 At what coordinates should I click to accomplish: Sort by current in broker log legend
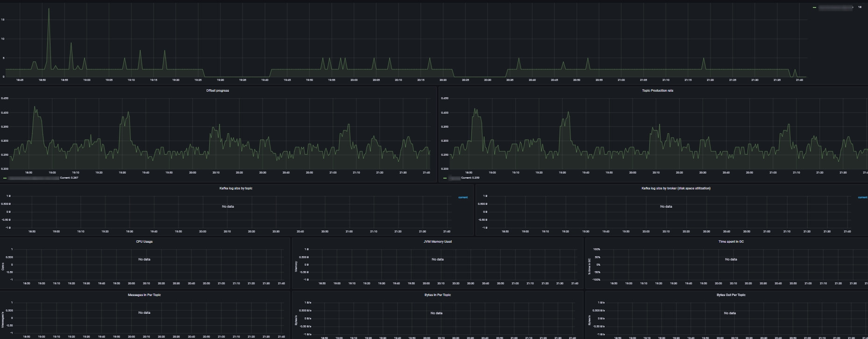click(x=862, y=197)
